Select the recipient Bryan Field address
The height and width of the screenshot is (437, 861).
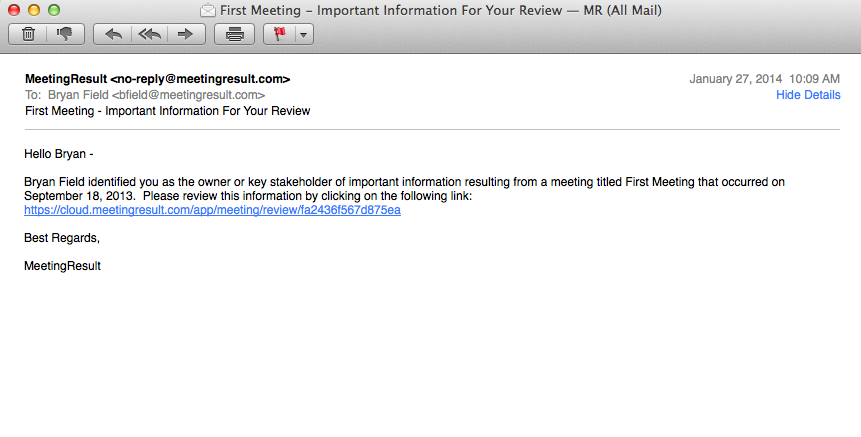tap(156, 95)
